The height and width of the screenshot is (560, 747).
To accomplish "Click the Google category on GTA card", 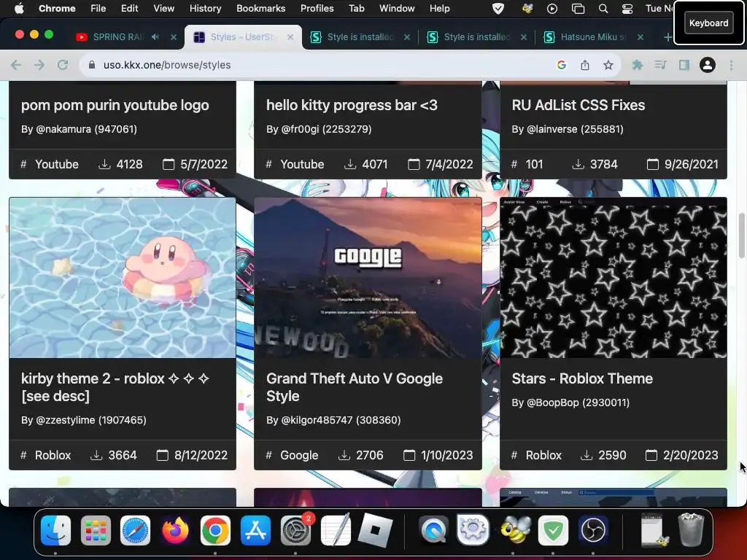I will click(x=299, y=455).
